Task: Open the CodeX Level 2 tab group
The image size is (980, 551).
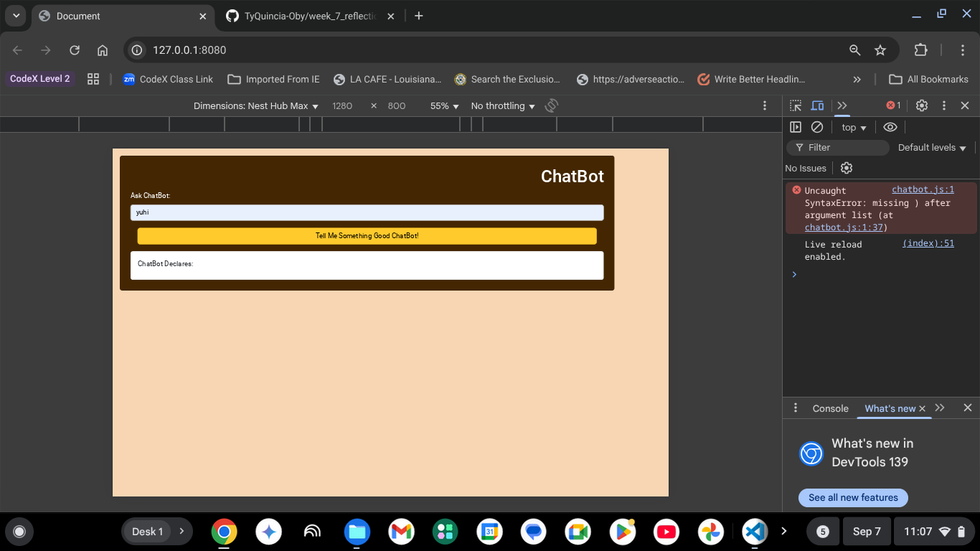Action: [40, 79]
